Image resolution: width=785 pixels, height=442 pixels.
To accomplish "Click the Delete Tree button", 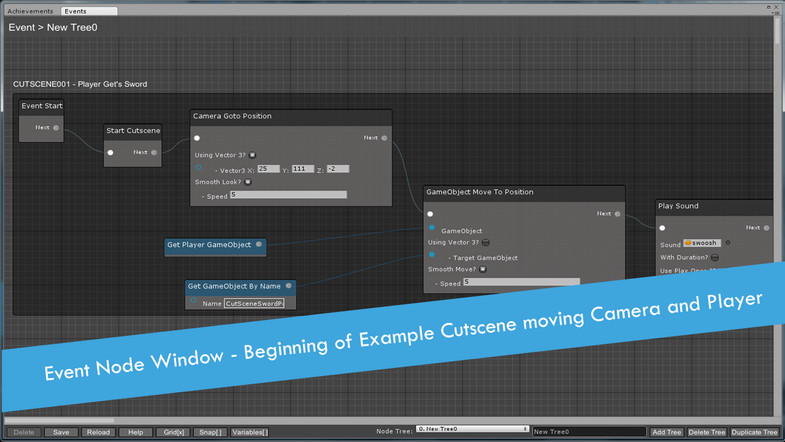I will (706, 432).
